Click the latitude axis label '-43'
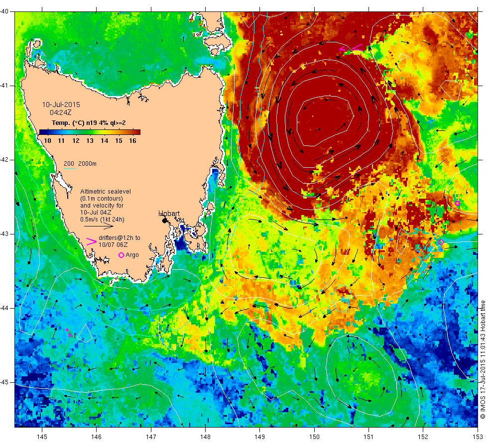The image size is (488, 448). (x=4, y=234)
